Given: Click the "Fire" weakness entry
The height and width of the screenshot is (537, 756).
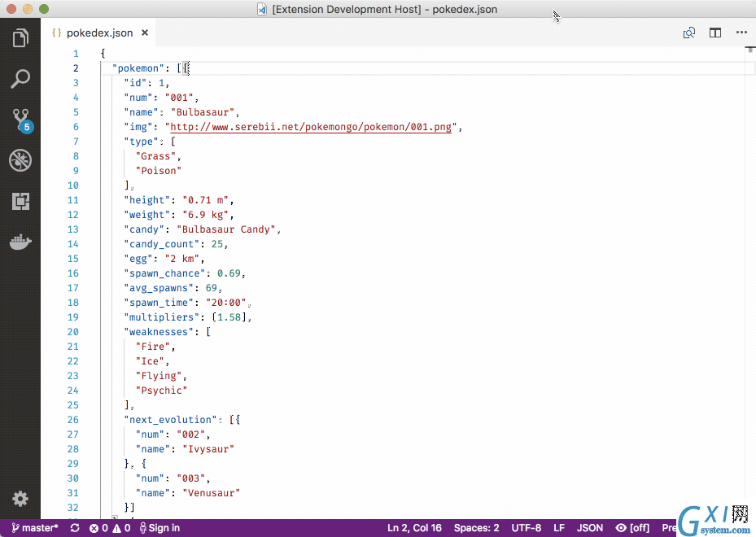Looking at the screenshot, I should click(152, 347).
